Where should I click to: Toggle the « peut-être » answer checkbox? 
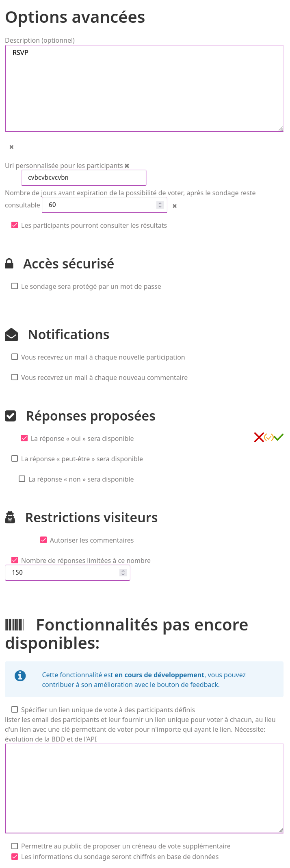pos(15,458)
